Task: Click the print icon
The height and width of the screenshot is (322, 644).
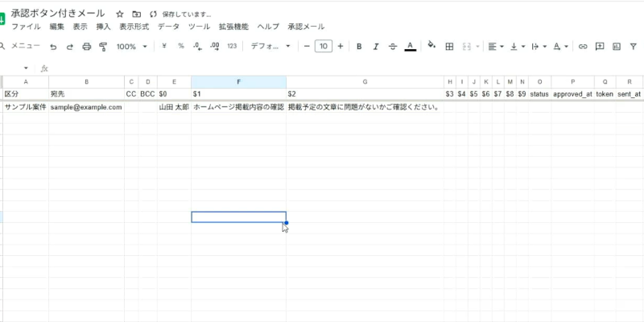Action: [x=86, y=47]
